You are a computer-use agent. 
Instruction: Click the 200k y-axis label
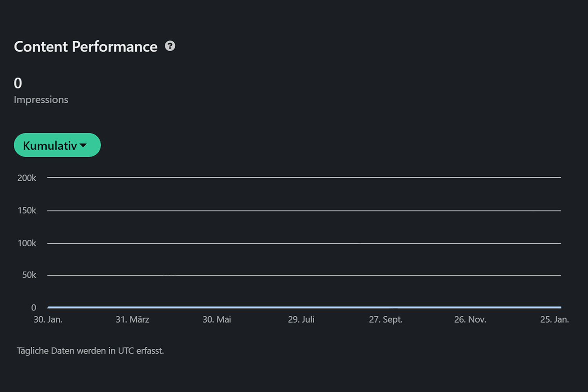click(27, 178)
